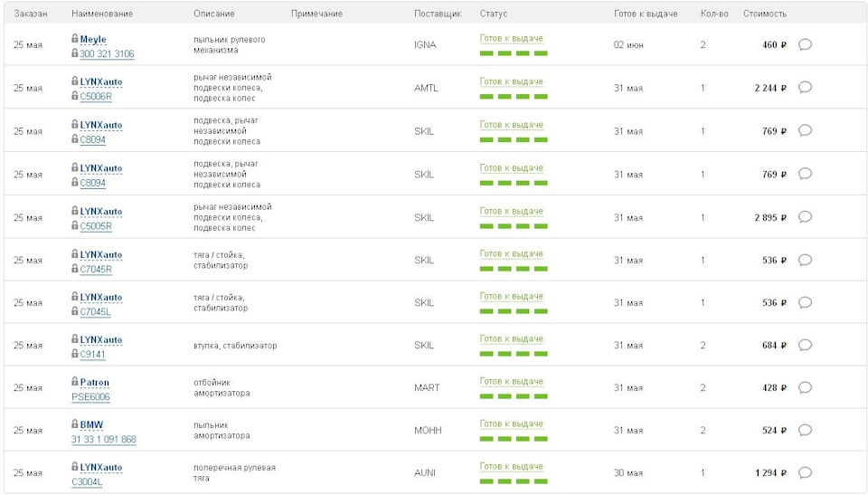The width and height of the screenshot is (868, 495).
Task: Click comment icon for C3004L row
Action: pos(805,472)
